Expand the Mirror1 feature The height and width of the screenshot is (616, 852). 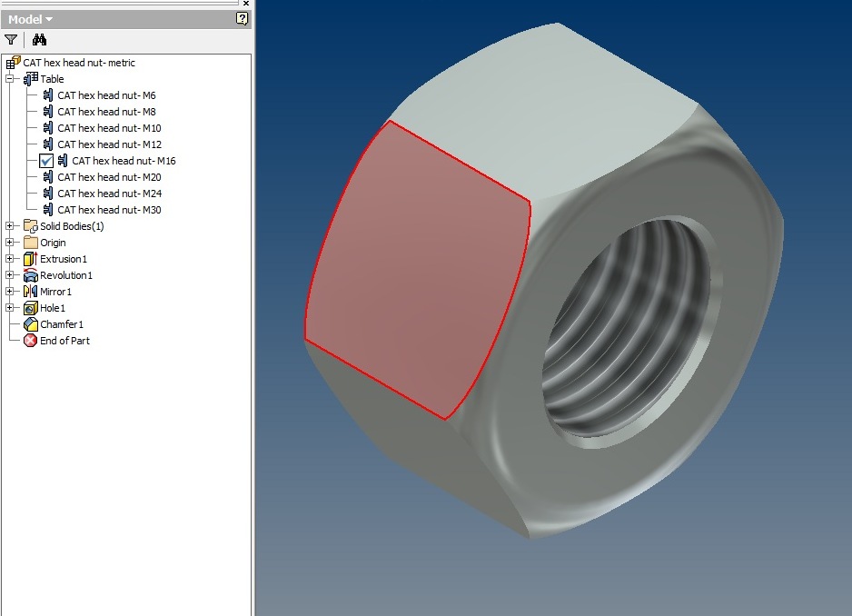tap(10, 291)
